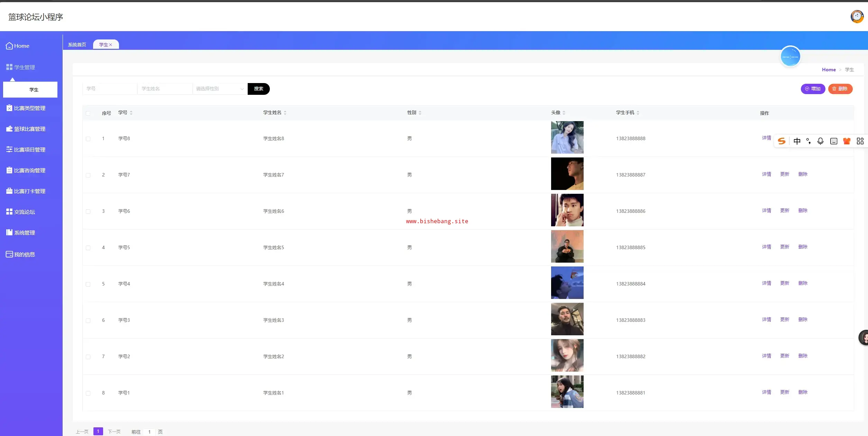Click the 学生姓名 search input field
Screen dimensions: 868x436
165,89
